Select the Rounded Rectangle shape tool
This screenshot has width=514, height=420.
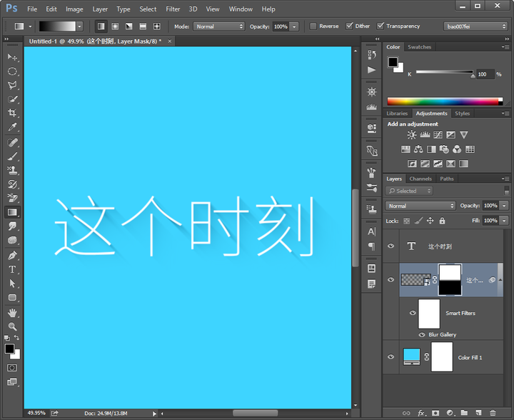12,297
